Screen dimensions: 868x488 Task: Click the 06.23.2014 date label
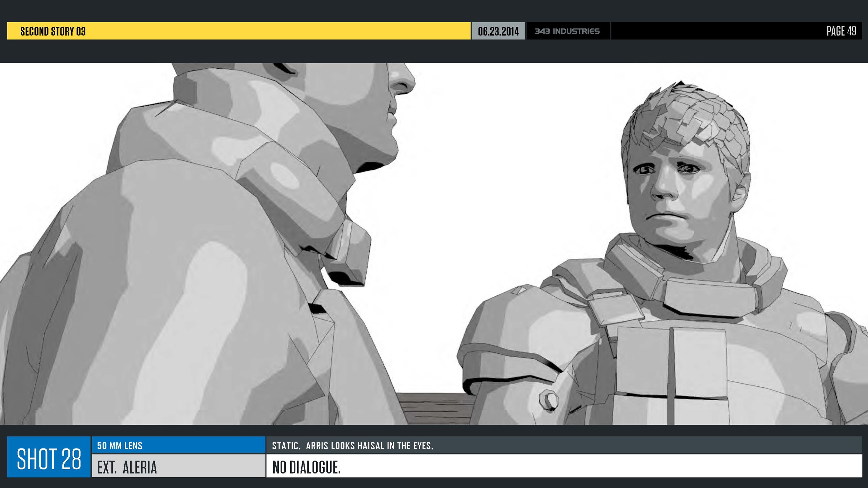(498, 31)
